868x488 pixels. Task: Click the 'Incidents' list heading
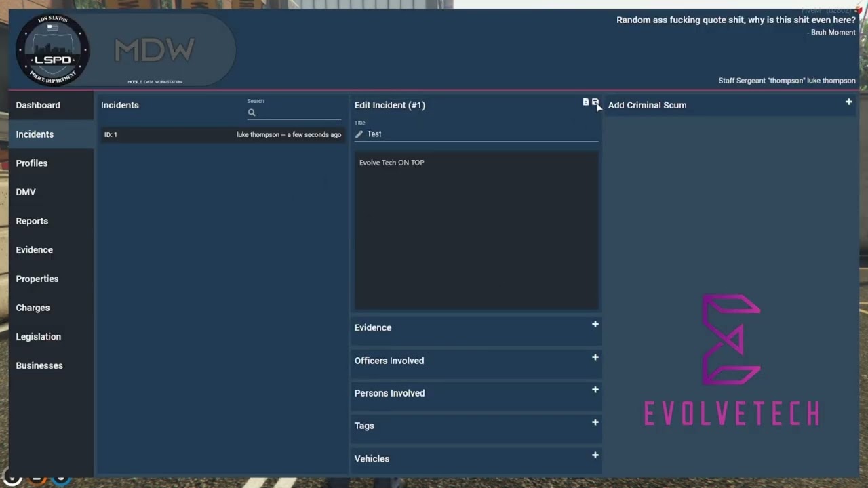pos(120,105)
